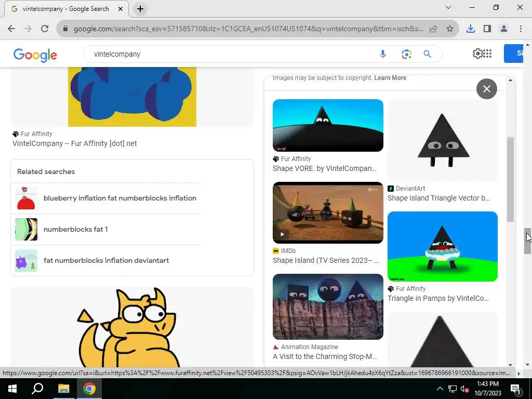This screenshot has height=399, width=532.
Task: Click the preview panel scroll down arrow
Action: click(x=511, y=365)
